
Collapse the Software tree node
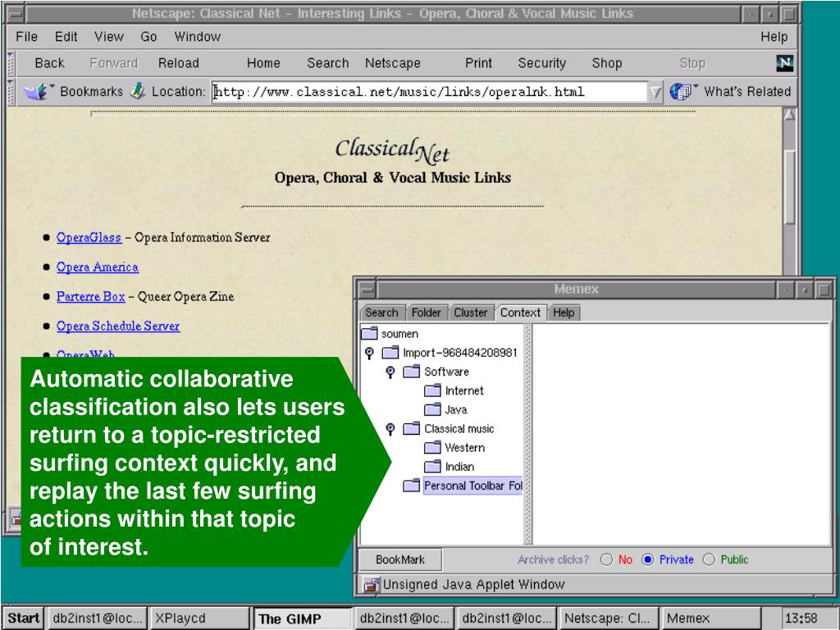pos(390,372)
